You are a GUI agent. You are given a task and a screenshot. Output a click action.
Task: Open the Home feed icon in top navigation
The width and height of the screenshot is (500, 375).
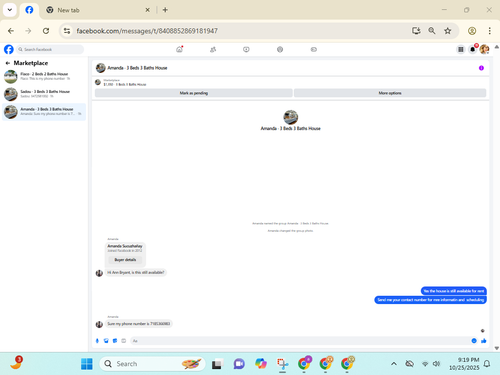[x=180, y=49]
